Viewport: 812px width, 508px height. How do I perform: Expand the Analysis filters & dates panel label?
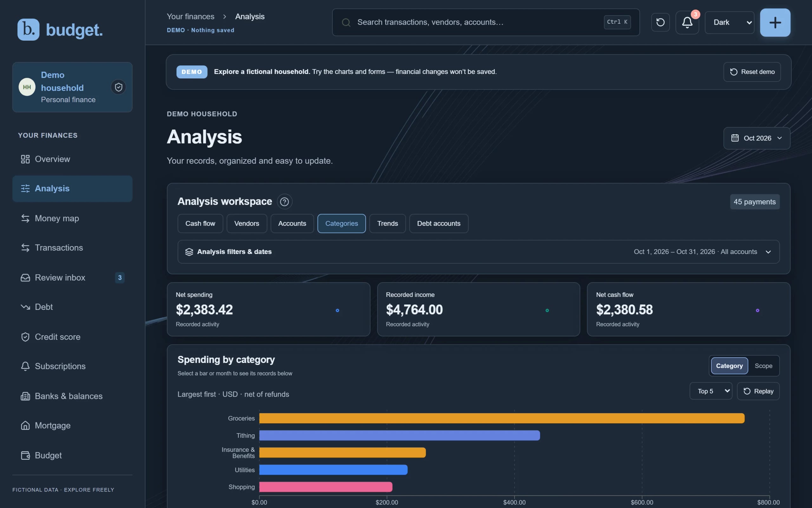(x=234, y=252)
